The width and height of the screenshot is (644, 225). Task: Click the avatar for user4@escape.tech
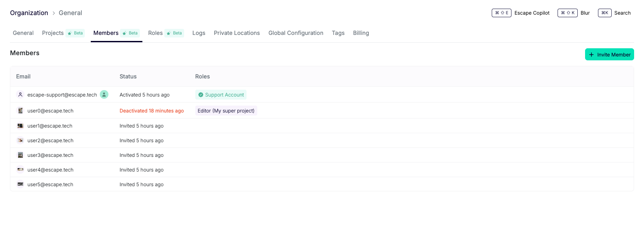[20, 170]
